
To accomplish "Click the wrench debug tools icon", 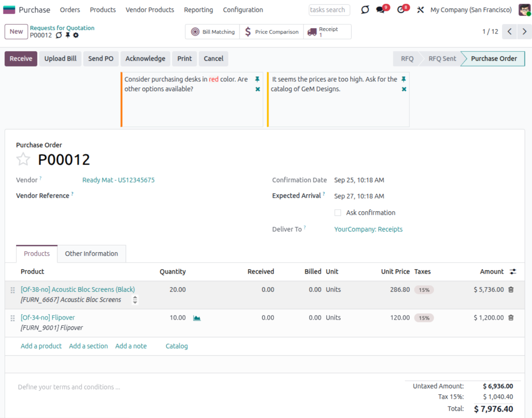I will click(420, 10).
